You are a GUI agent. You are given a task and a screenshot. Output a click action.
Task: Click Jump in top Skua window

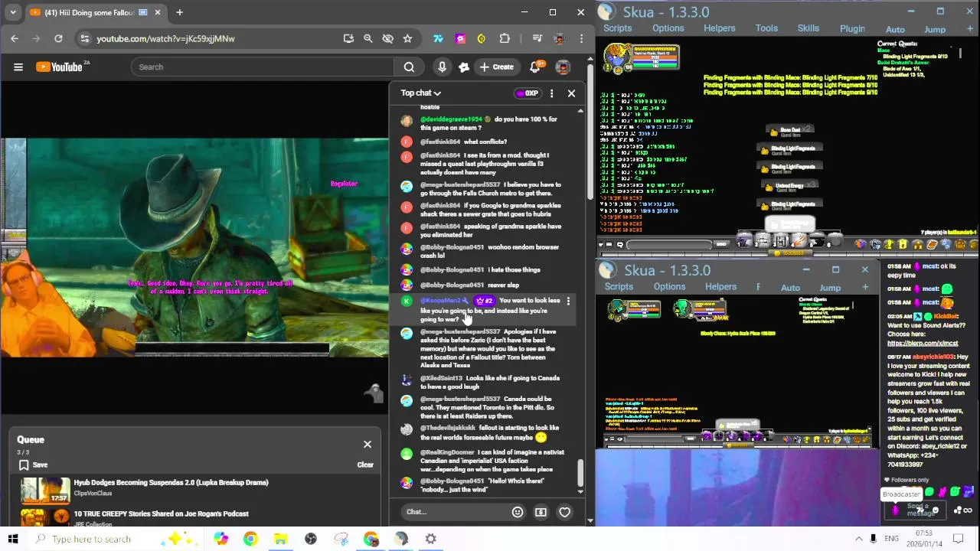coord(935,30)
